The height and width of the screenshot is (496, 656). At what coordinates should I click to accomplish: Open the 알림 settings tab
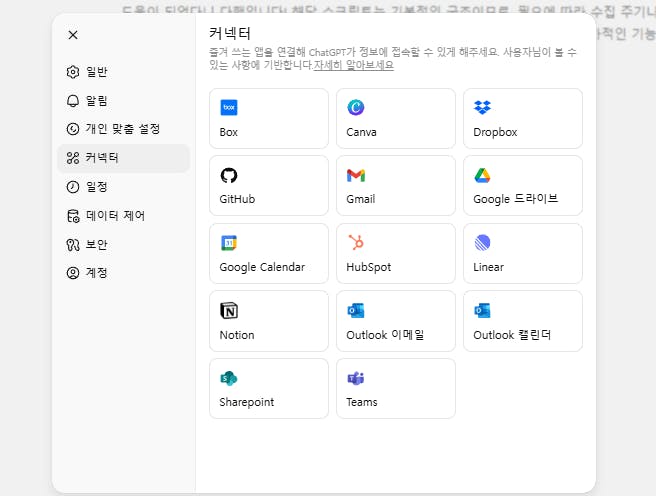[123, 101]
